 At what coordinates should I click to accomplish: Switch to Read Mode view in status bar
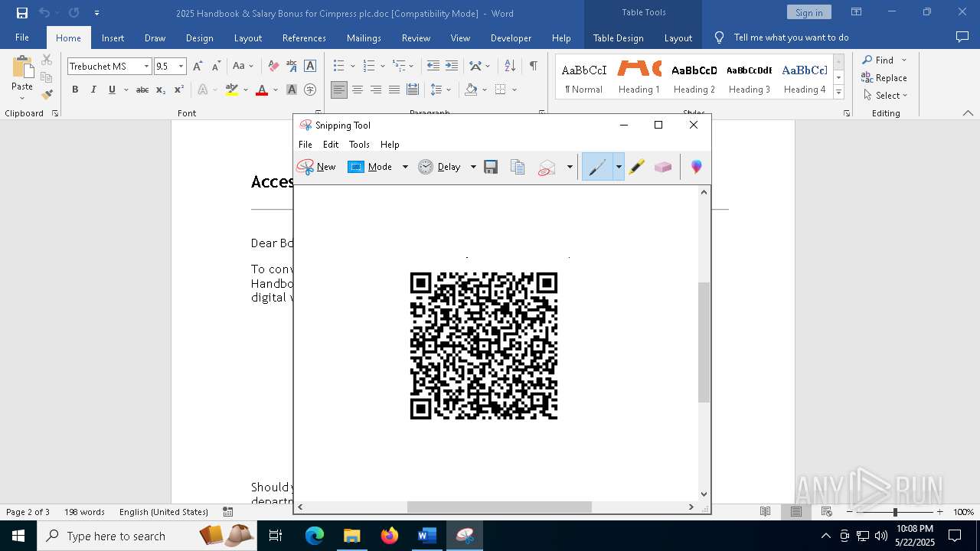coord(765,512)
